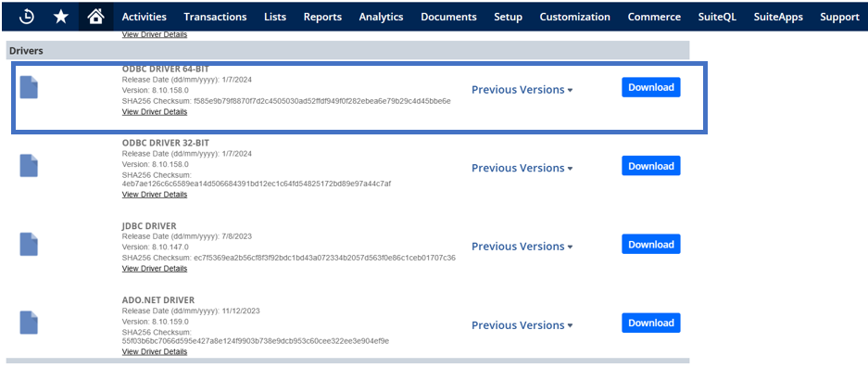Click the ADO.NET Driver file icon
This screenshot has width=868, height=368.
pos(29,323)
